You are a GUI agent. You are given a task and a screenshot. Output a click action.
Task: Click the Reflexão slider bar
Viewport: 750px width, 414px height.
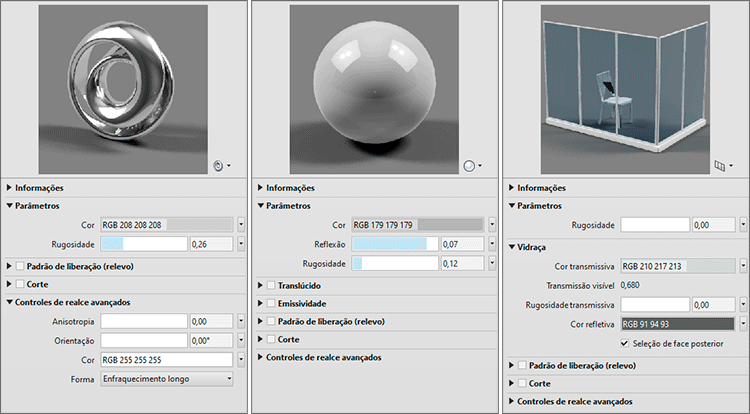click(x=395, y=244)
